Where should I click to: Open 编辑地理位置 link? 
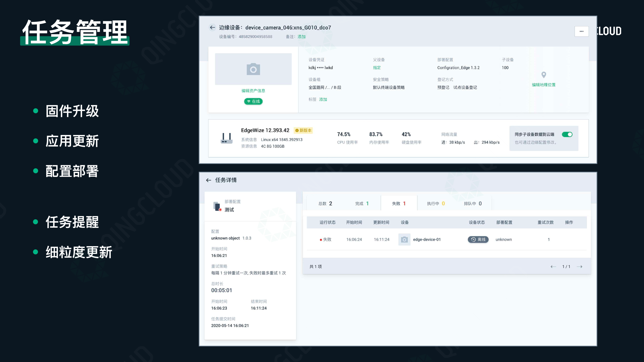click(x=544, y=85)
